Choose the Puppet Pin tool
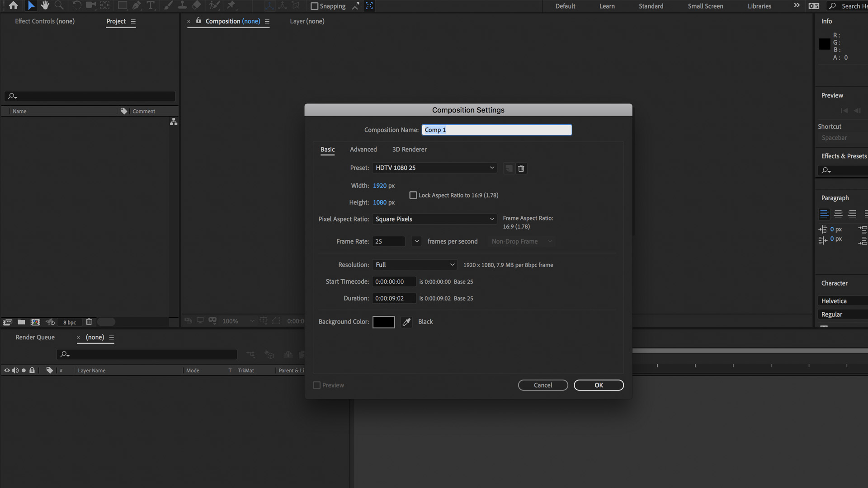The image size is (868, 488). tap(231, 6)
